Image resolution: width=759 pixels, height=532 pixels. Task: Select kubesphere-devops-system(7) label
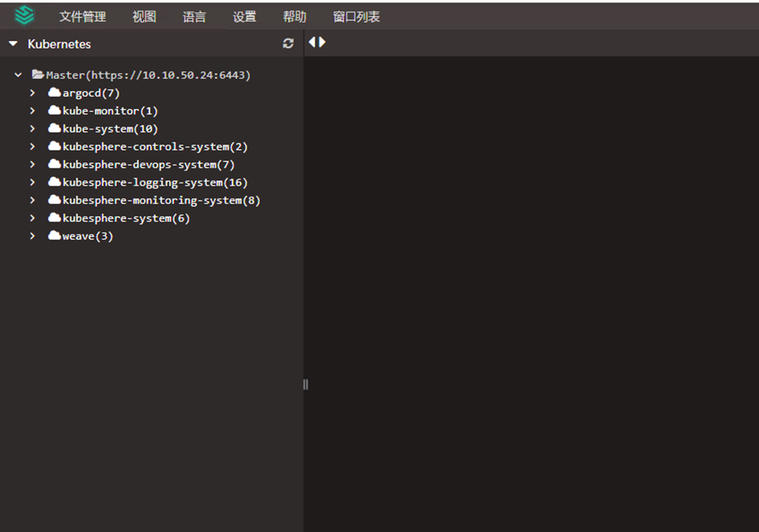(x=148, y=165)
